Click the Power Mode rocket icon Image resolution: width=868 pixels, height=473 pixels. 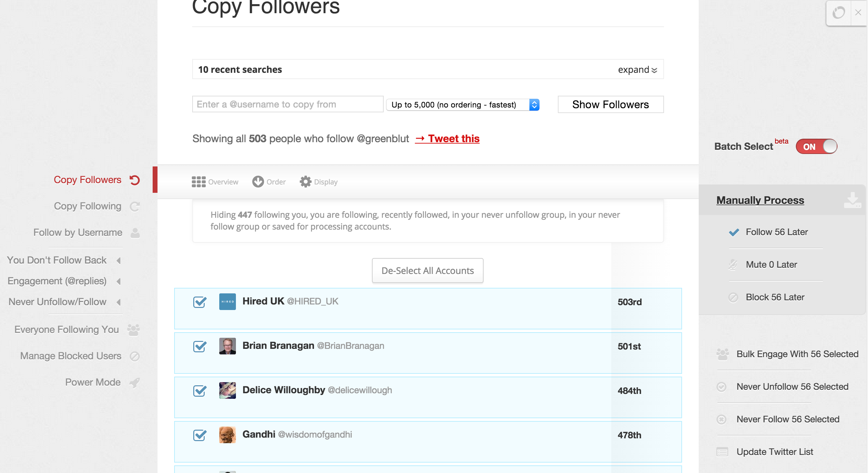pos(135,382)
